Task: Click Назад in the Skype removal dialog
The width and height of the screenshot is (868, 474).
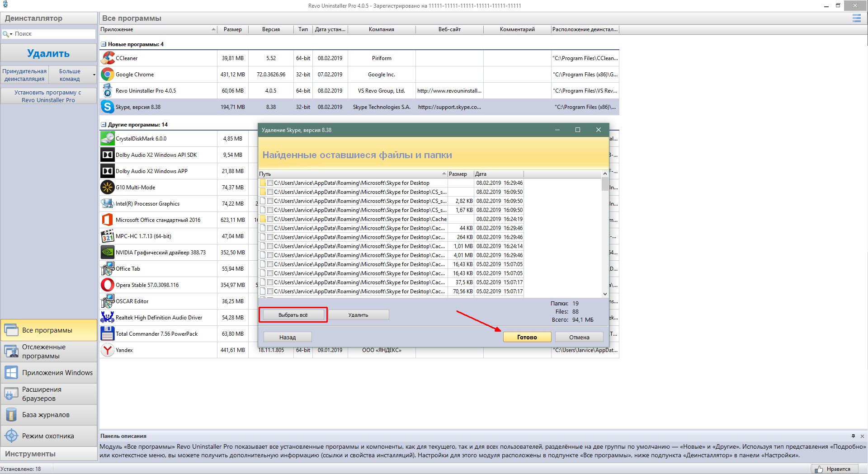Action: 288,337
